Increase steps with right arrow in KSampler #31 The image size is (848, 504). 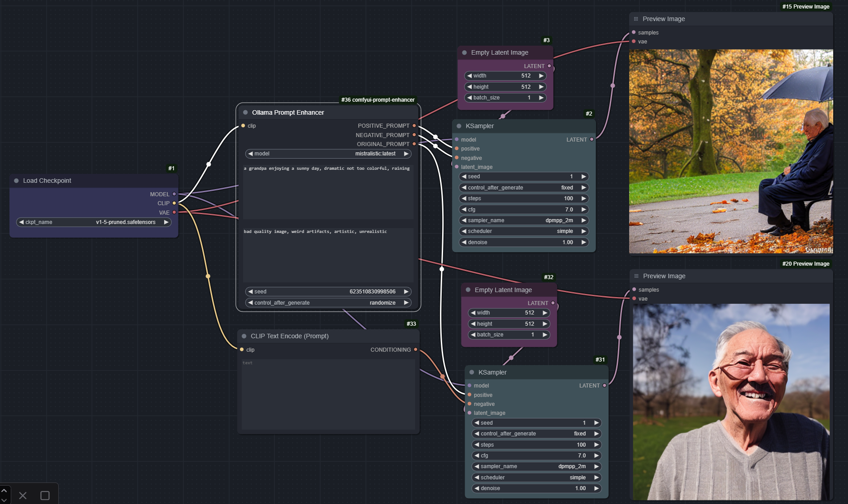pyautogui.click(x=596, y=445)
